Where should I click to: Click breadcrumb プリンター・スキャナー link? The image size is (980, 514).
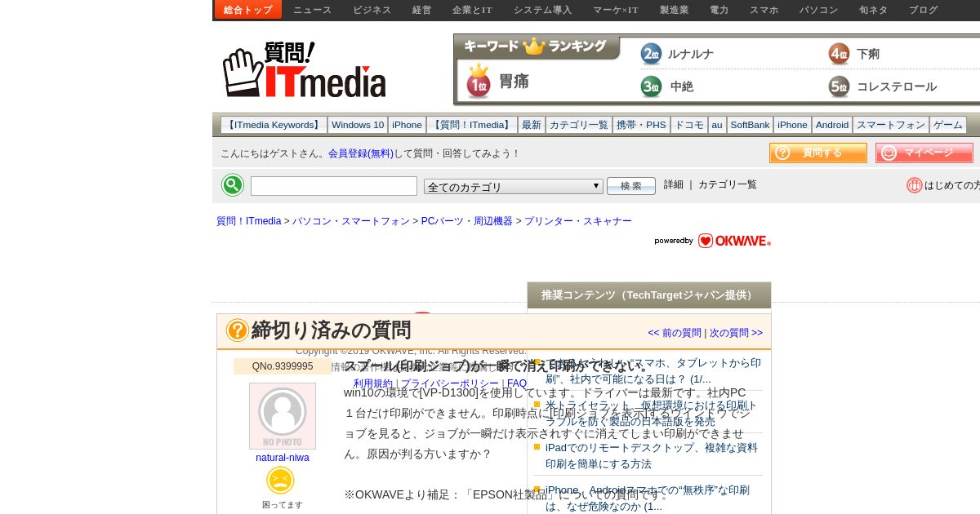click(578, 221)
